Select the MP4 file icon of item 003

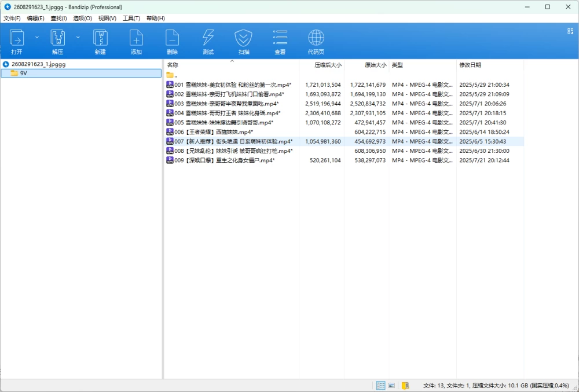[170, 103]
